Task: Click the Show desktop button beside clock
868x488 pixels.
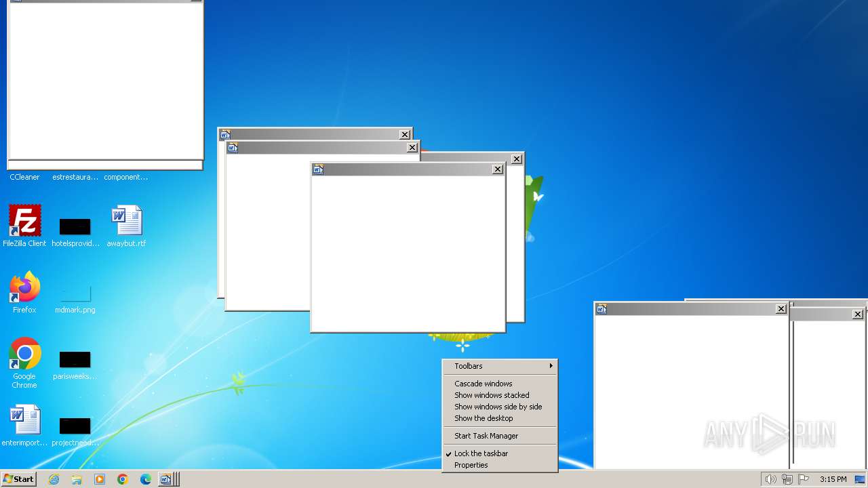Action: coord(860,479)
